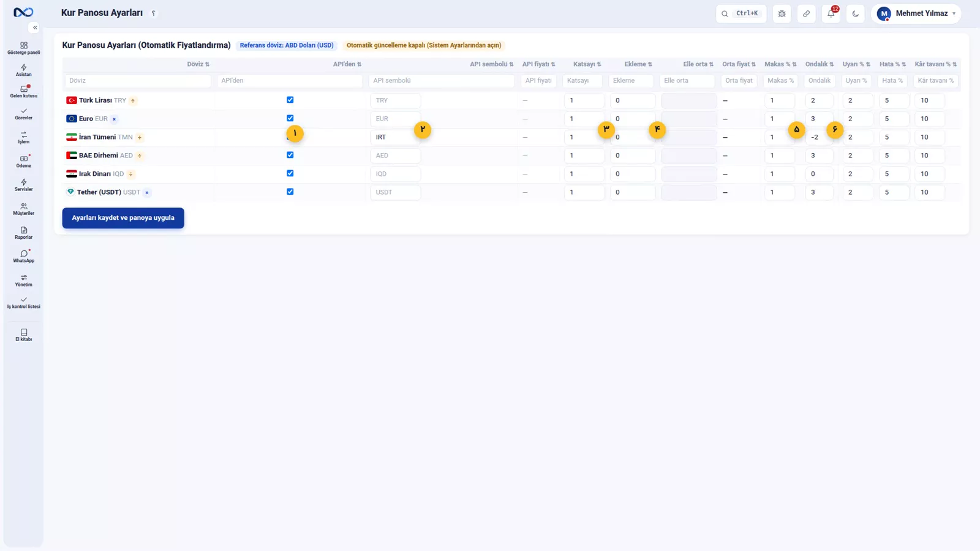Click the Referans döviz: ABD Doları badge
Viewport: 980px width, 551px height.
click(x=287, y=45)
